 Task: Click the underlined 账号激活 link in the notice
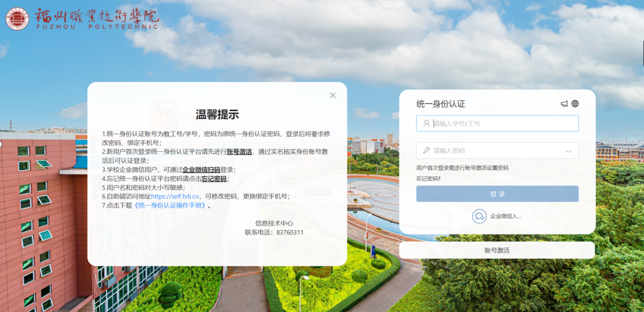[239, 152]
